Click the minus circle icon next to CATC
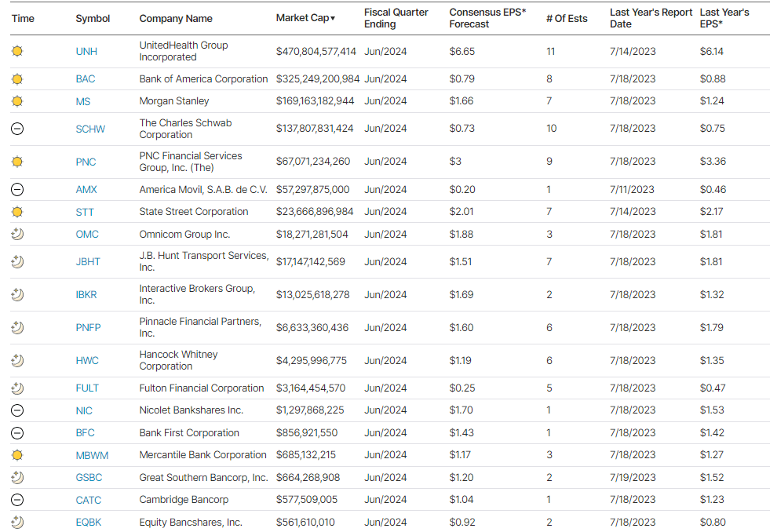The height and width of the screenshot is (532, 777). pyautogui.click(x=17, y=500)
